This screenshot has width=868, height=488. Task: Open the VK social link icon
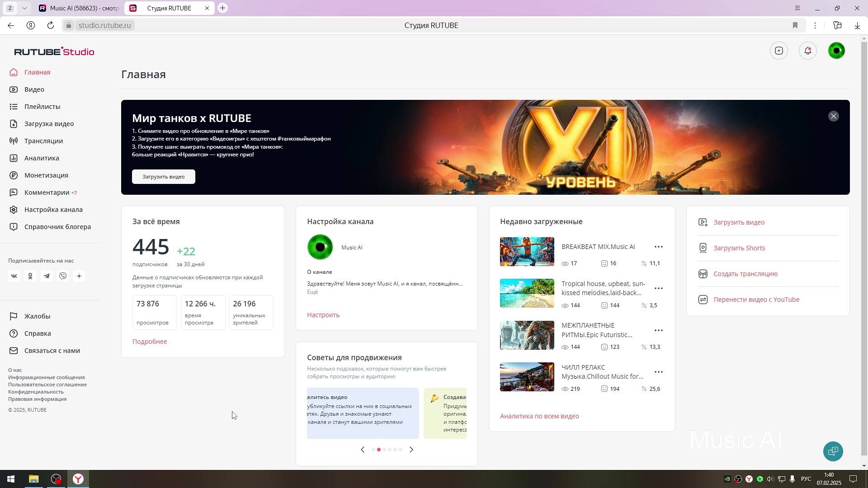[x=14, y=276]
